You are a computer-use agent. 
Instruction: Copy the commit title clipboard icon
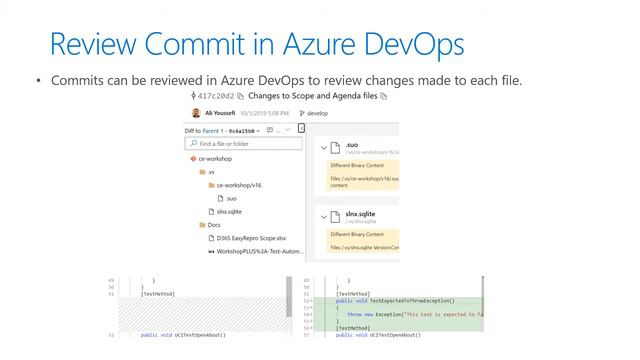coord(383,96)
